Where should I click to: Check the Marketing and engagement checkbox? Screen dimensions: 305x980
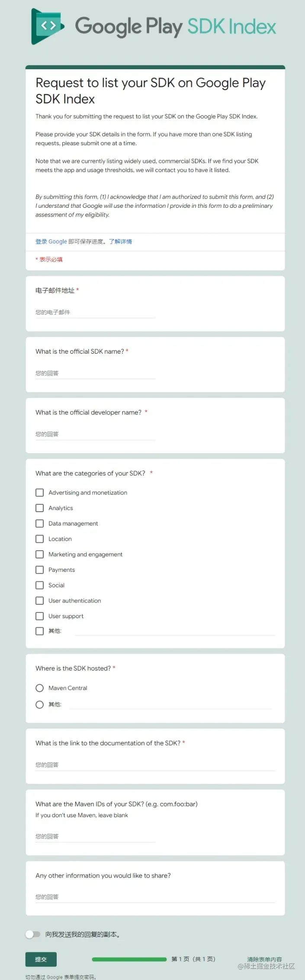click(x=39, y=554)
